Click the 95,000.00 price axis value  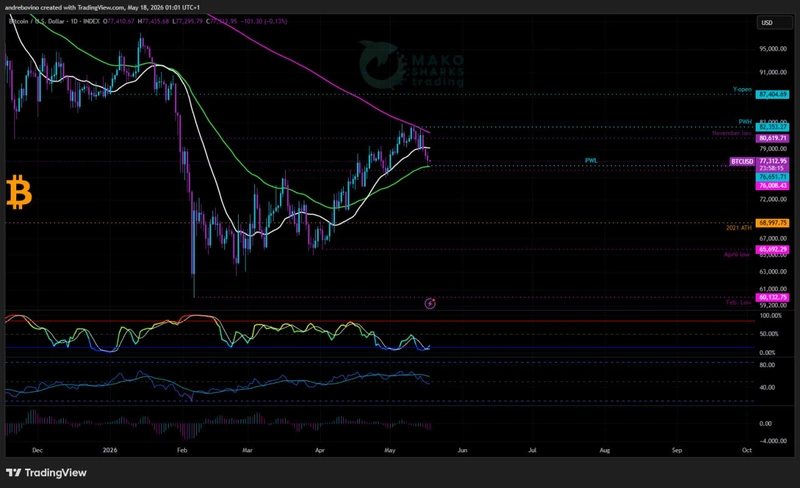[x=773, y=49]
